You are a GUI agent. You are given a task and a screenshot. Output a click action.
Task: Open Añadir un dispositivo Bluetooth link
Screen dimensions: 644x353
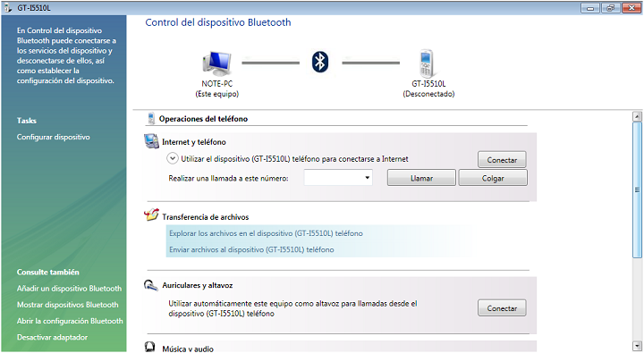[x=69, y=289]
